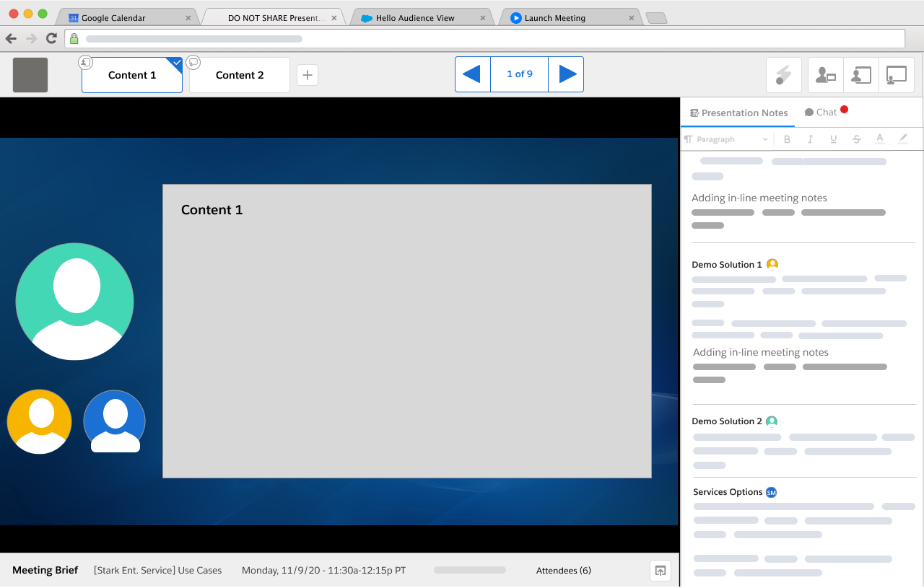Select the presenter beside content layout icon
The image size is (924, 588).
coord(861,75)
